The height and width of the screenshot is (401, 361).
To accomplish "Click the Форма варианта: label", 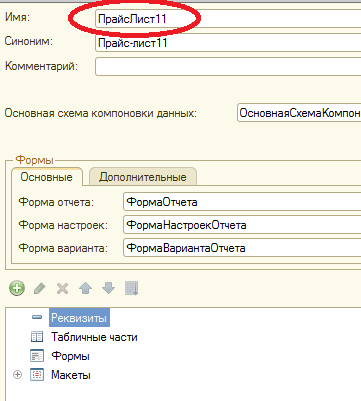I will [63, 248].
